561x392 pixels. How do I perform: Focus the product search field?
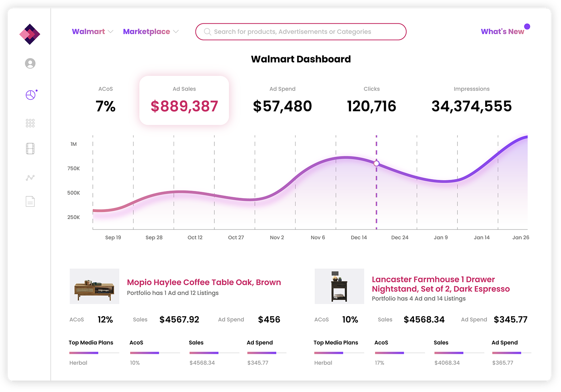(x=301, y=32)
